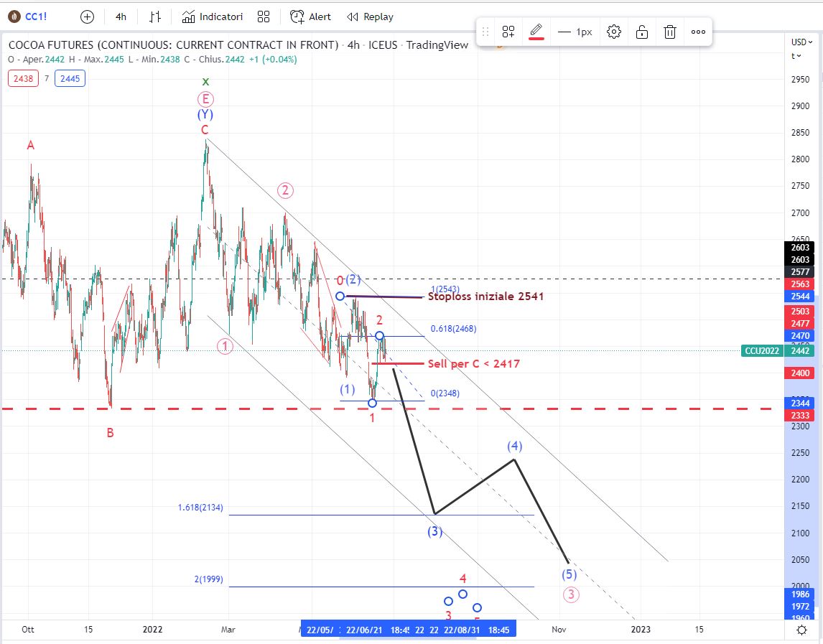Screen dimensions: 823x644
Task: Open the CC1! symbol search
Action: pos(27,17)
